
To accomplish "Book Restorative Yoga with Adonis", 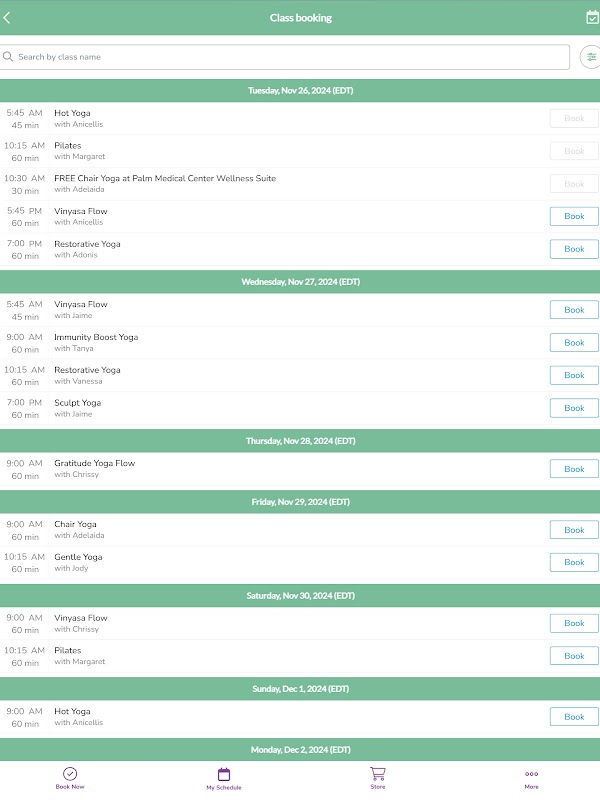I will click(574, 249).
